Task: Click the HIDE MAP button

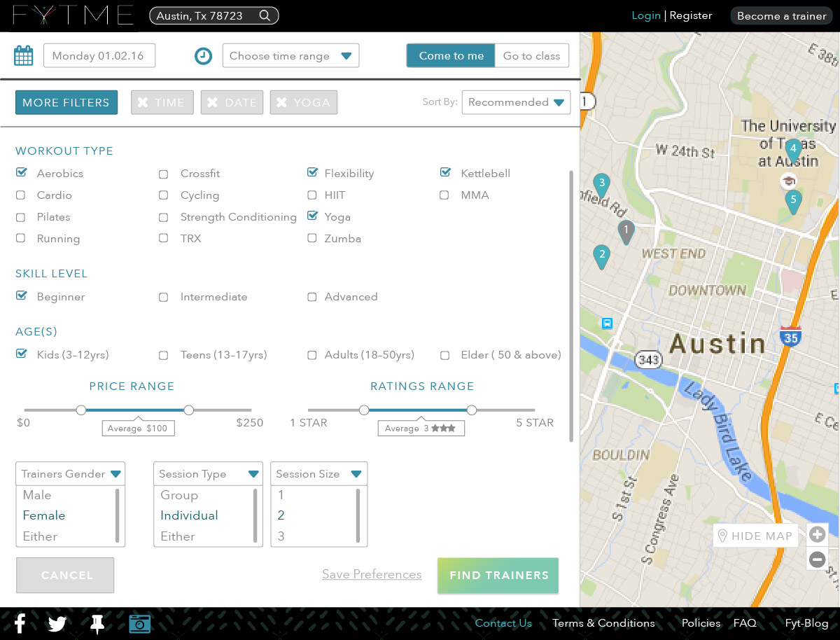Action: 756,536
